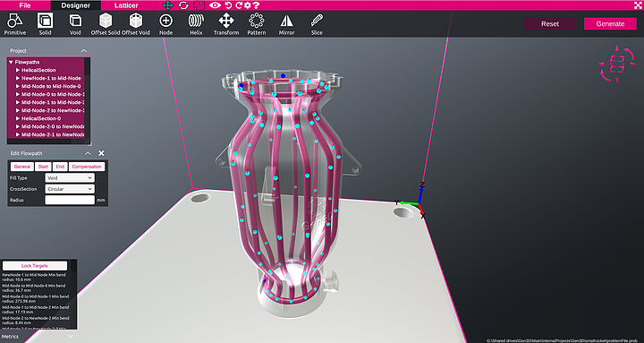
Task: Select the Helix tool
Action: point(196,24)
